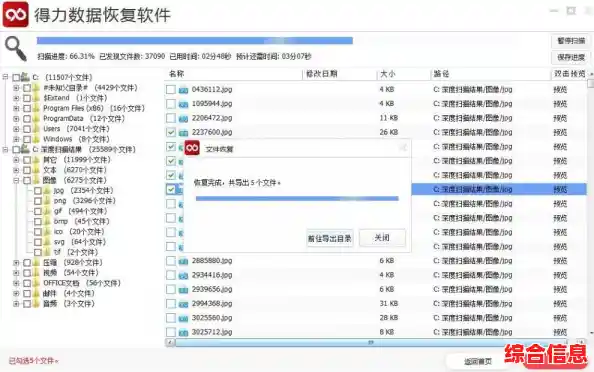The image size is (594, 372).
Task: Uncheck the box for 2237600.jpg
Action: pyautogui.click(x=171, y=132)
